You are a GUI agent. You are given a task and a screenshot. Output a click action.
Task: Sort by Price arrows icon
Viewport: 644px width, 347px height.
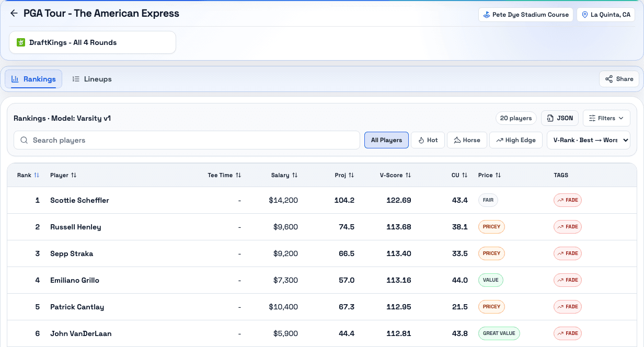[x=498, y=175]
